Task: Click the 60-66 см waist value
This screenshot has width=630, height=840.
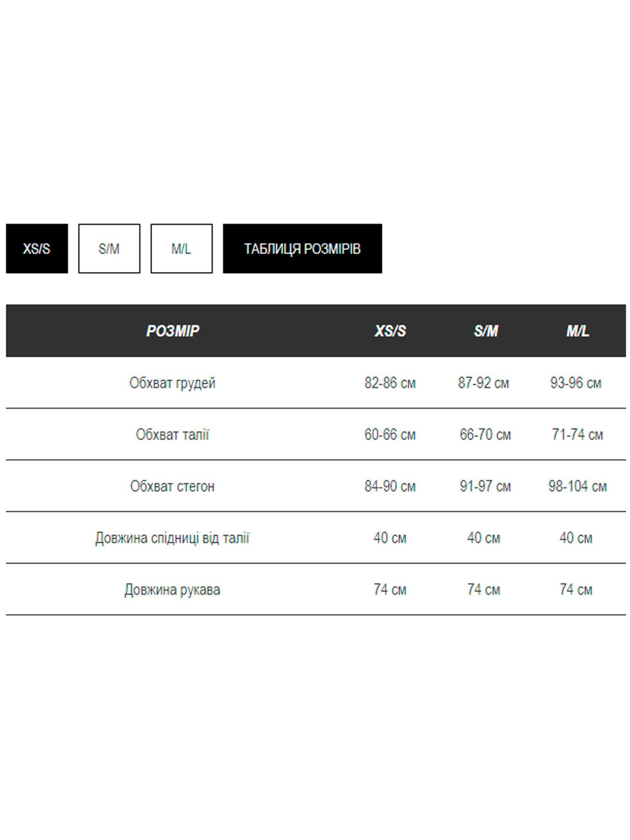Action: (390, 434)
